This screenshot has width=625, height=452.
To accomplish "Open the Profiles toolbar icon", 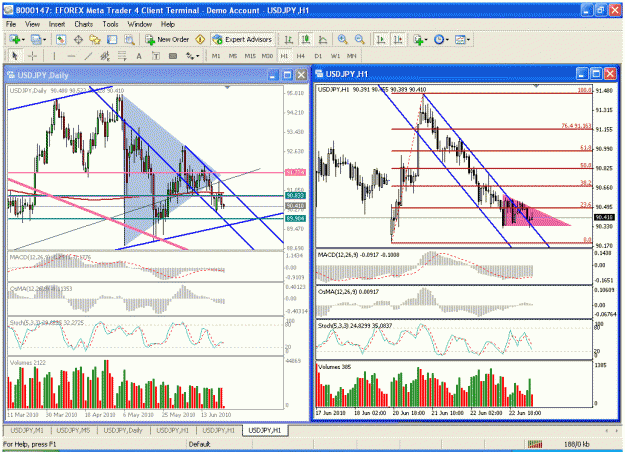I will (36, 39).
